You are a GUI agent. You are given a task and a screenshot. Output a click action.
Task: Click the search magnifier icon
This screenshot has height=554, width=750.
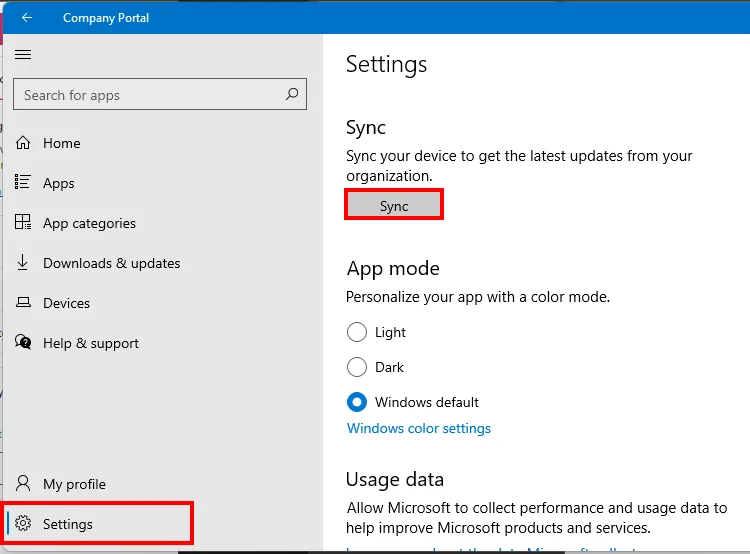(x=292, y=94)
